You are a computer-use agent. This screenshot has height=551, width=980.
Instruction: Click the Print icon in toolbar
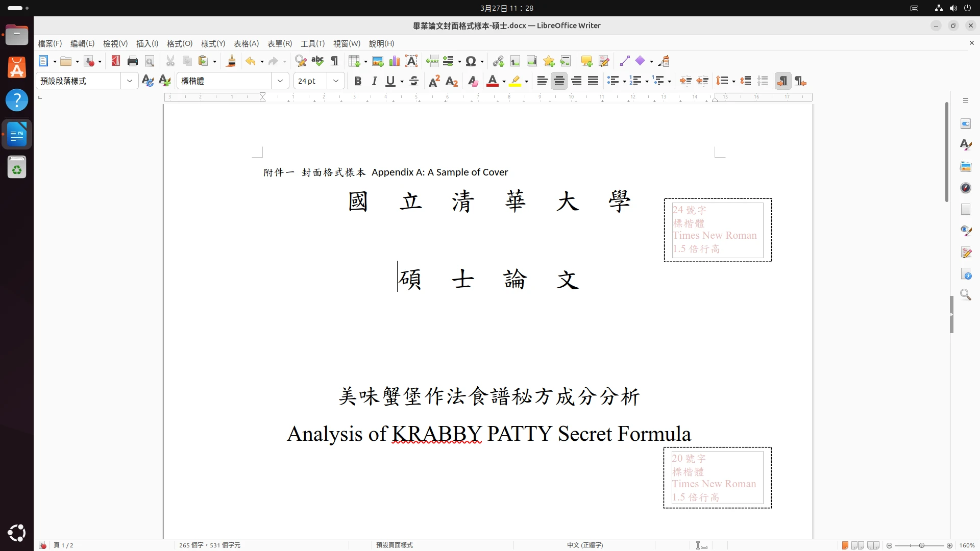tap(133, 61)
